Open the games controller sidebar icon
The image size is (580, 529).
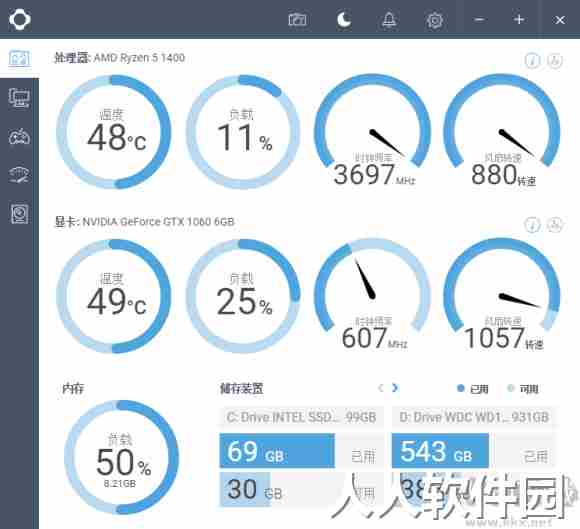(20, 137)
